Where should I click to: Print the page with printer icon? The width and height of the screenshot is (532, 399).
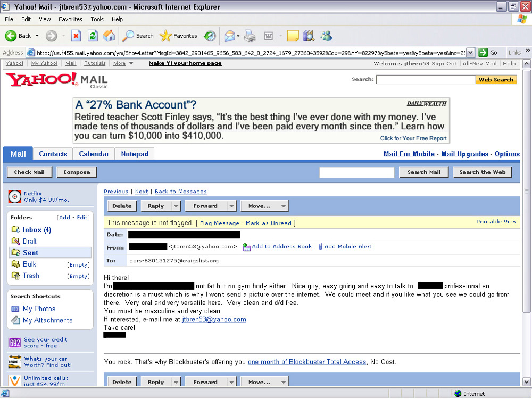coord(250,36)
